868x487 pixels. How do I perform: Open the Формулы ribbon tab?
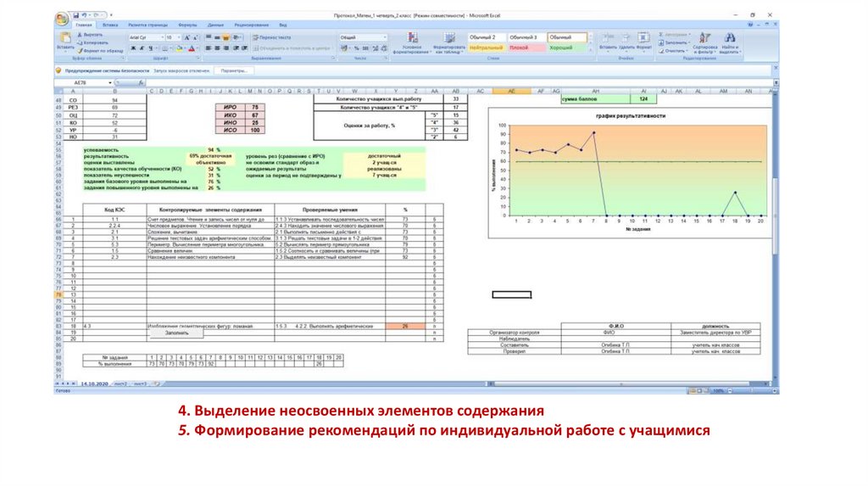[187, 25]
